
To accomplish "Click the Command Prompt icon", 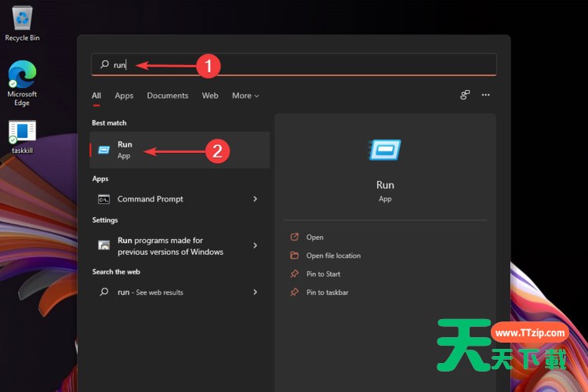I will (104, 199).
